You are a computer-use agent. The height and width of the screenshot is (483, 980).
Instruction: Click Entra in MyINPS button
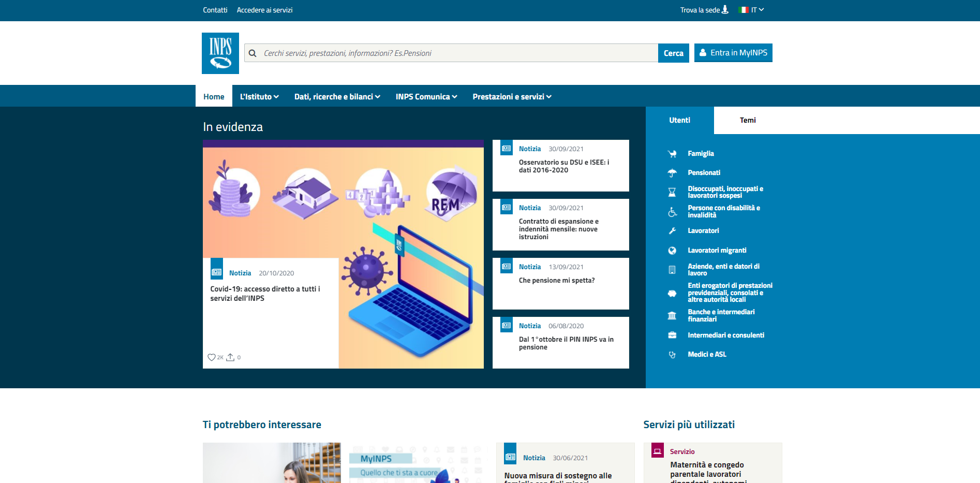(x=733, y=53)
